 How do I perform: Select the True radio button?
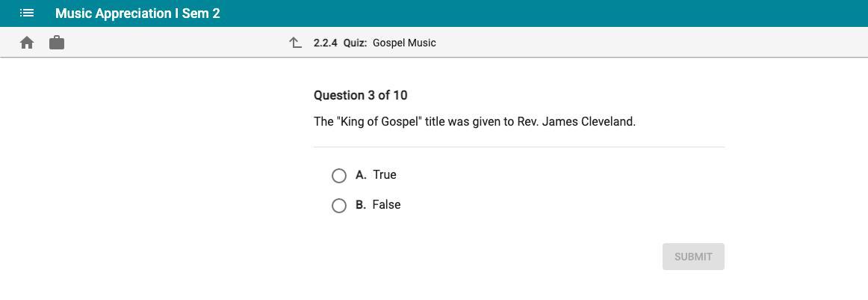tap(339, 176)
